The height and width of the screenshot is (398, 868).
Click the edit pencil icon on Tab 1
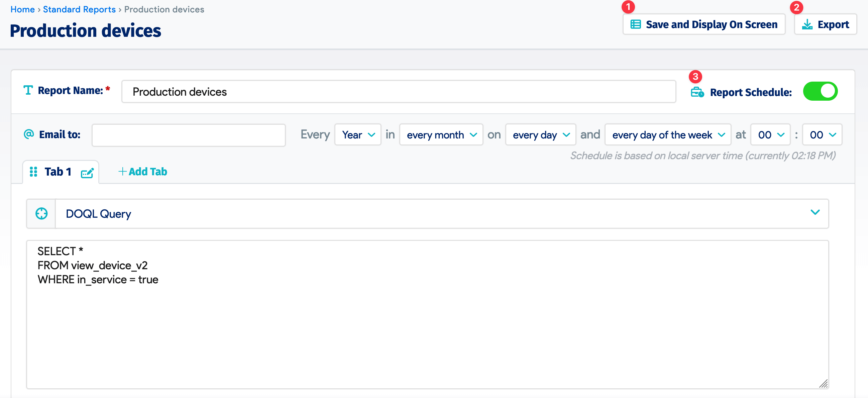(x=87, y=173)
